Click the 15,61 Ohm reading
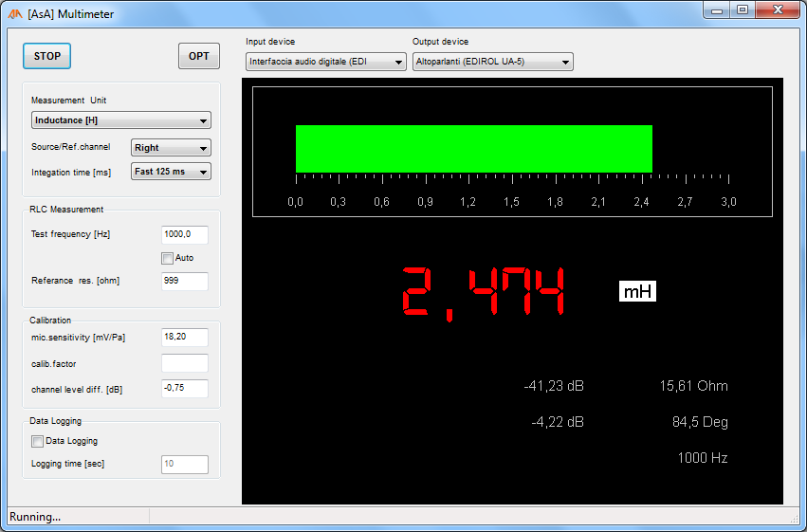Viewport: 807px width, 532px height. (x=694, y=386)
